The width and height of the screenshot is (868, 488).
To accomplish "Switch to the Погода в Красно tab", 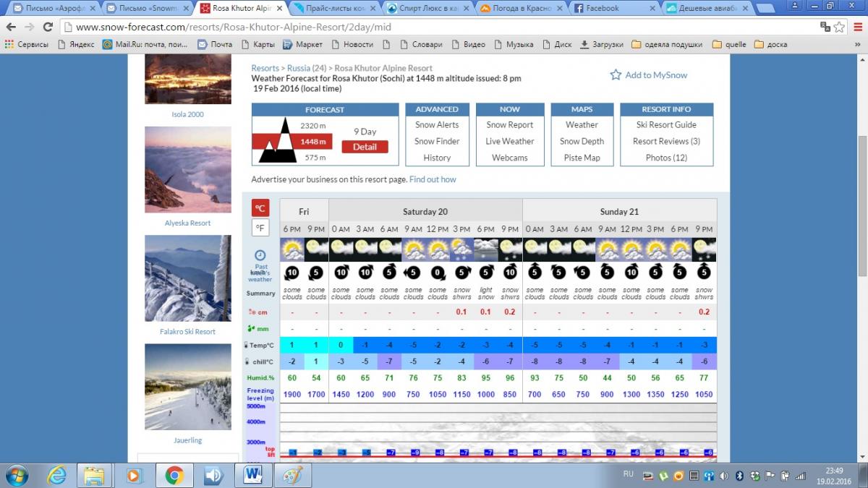I will point(519,8).
